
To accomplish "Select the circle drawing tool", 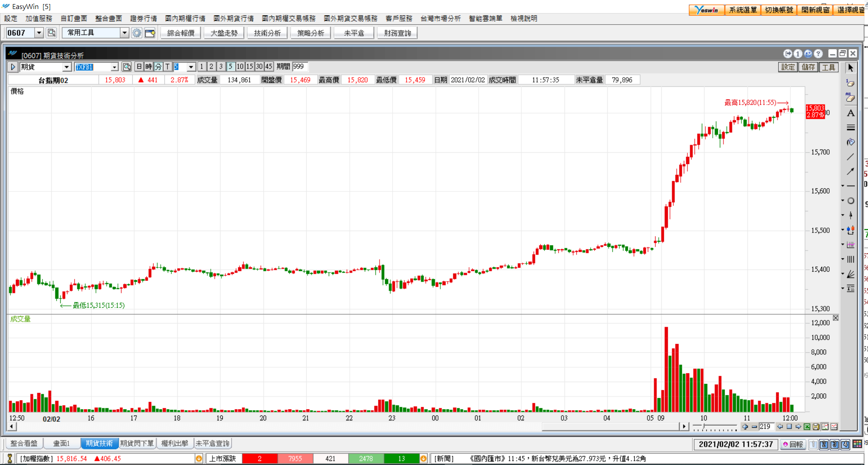I will [x=851, y=201].
